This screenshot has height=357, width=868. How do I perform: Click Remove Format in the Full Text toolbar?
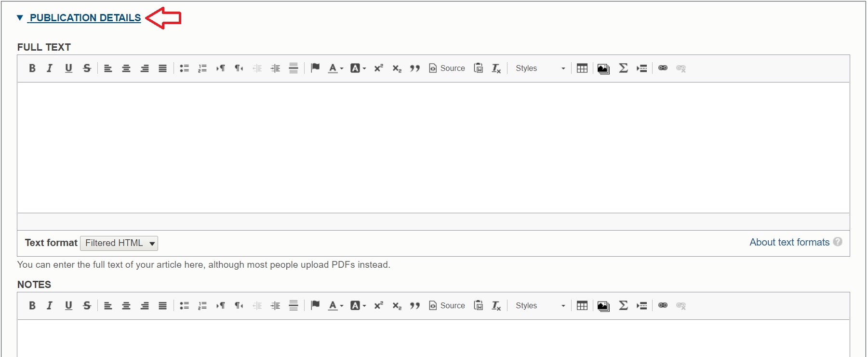coord(496,69)
